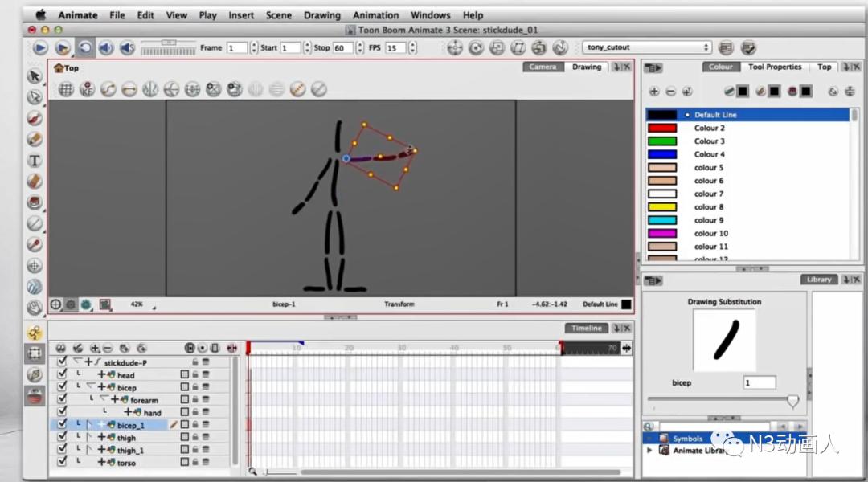Screen dimensions: 868x482
Task: Click the Stop frame input field
Action: (x=343, y=47)
